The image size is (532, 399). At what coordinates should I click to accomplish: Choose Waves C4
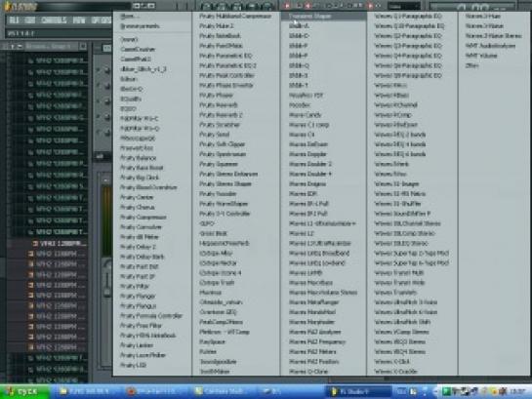302,135
